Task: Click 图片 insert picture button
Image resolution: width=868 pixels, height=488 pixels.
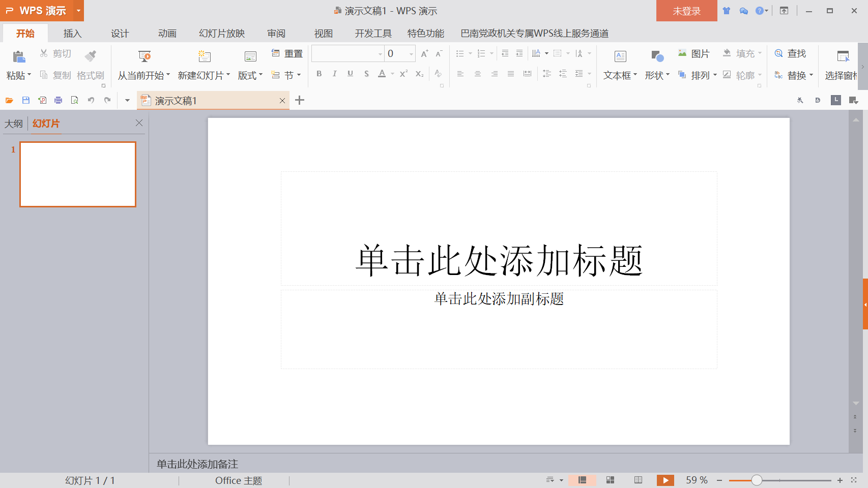Action: (x=694, y=53)
